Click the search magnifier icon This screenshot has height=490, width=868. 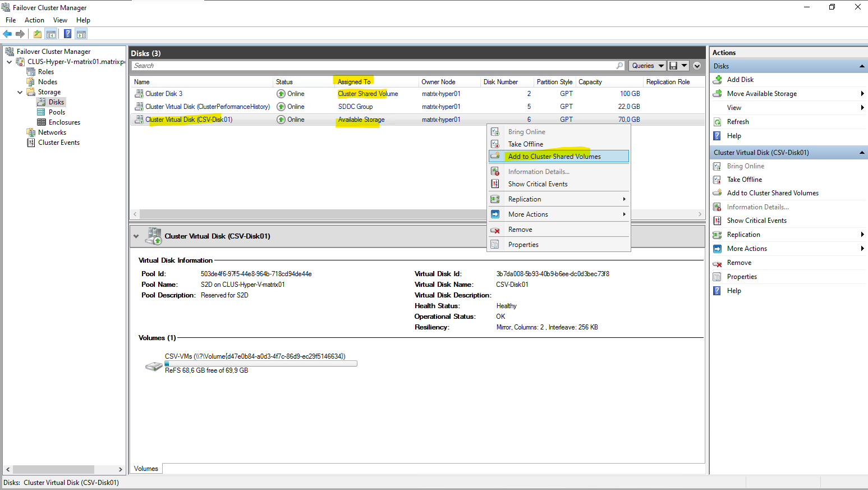pyautogui.click(x=619, y=66)
